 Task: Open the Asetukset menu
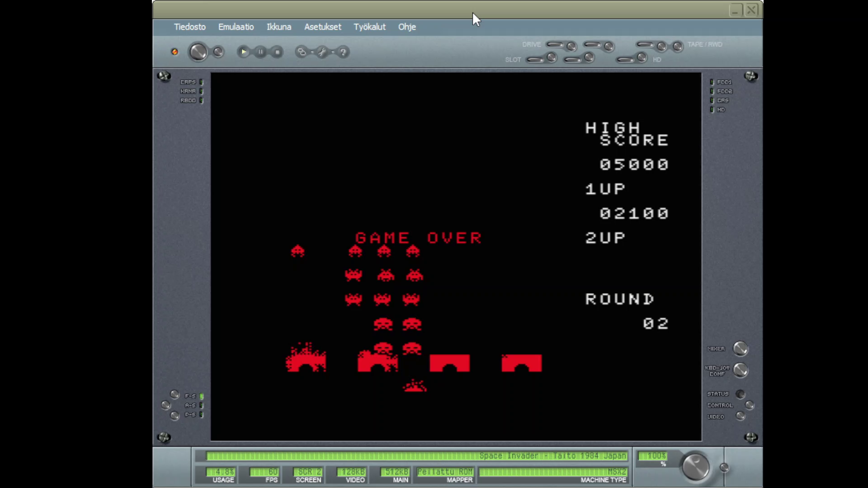click(322, 27)
